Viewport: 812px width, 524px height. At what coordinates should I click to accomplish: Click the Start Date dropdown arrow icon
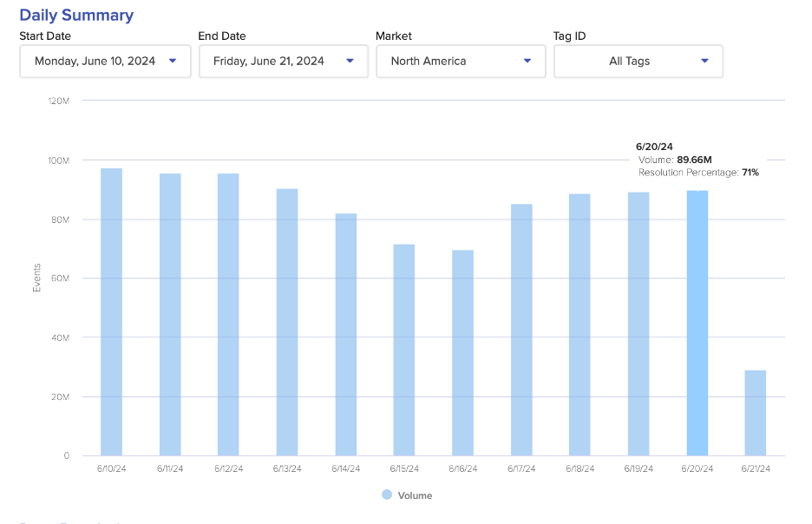click(x=173, y=61)
